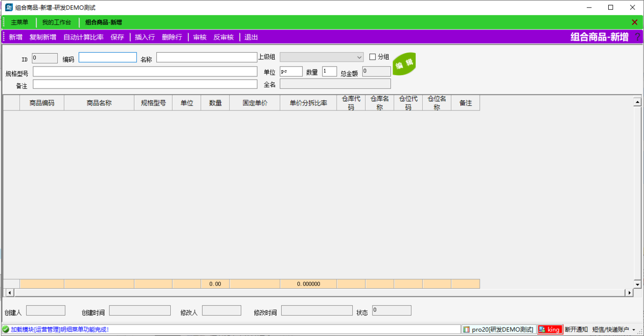Click the king user status icon
The width and height of the screenshot is (644, 336).
(x=542, y=329)
